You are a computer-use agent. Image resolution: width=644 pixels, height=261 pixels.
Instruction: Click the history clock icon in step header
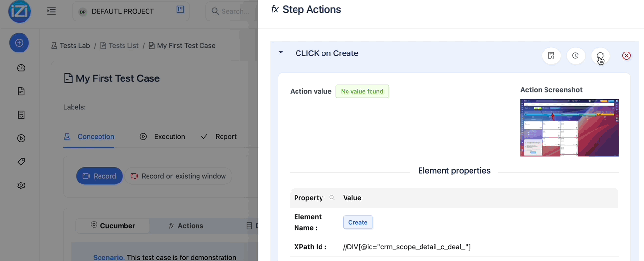pos(576,56)
